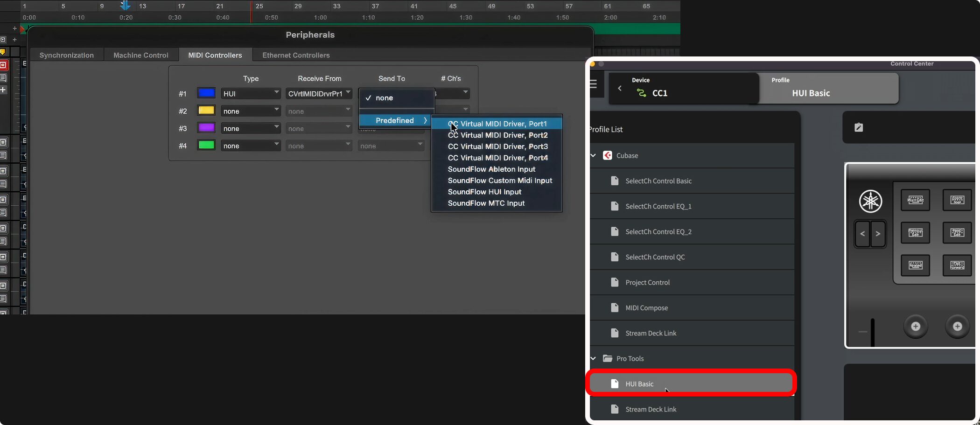Click the CC1 device connection icon
The height and width of the screenshot is (425, 980).
pyautogui.click(x=642, y=93)
